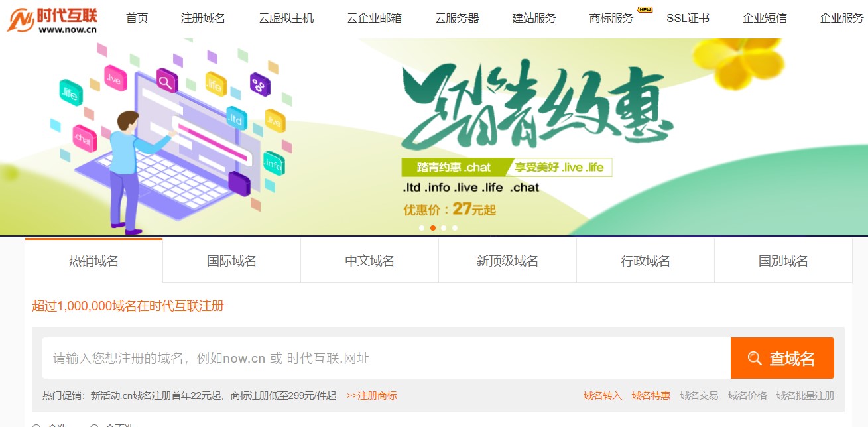Select the 中文域名 tab

(x=369, y=261)
